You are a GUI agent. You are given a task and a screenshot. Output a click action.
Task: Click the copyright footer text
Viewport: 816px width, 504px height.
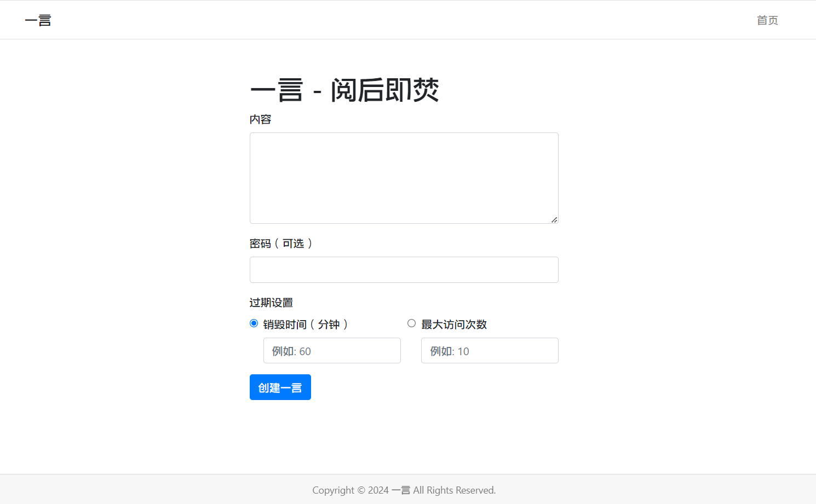tap(404, 490)
